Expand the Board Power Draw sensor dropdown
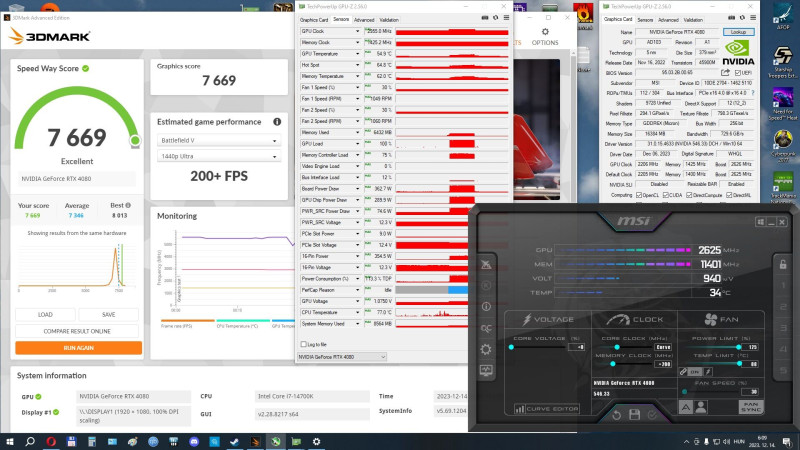The height and width of the screenshot is (450, 800). click(x=357, y=189)
